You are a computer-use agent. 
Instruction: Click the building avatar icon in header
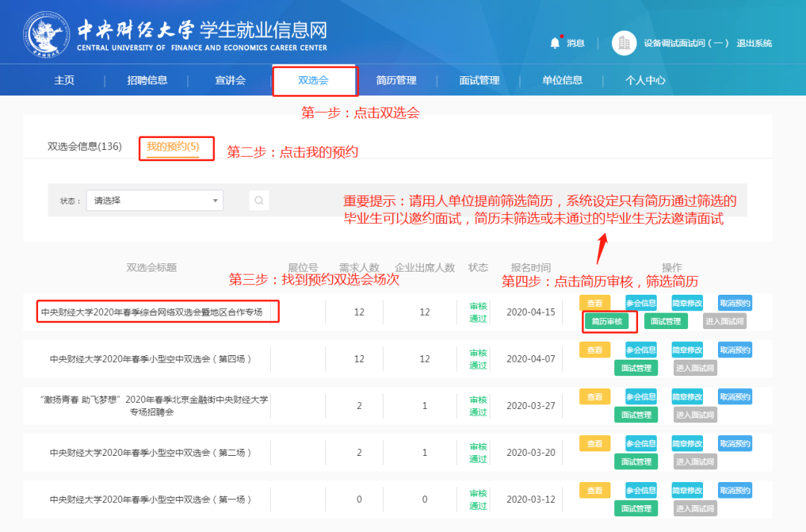(x=624, y=43)
